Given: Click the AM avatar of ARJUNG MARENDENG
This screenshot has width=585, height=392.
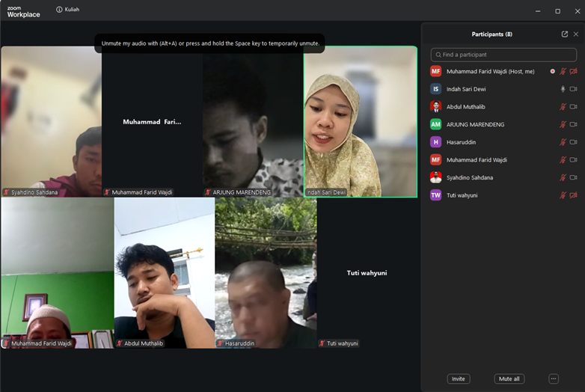Looking at the screenshot, I should tap(436, 124).
